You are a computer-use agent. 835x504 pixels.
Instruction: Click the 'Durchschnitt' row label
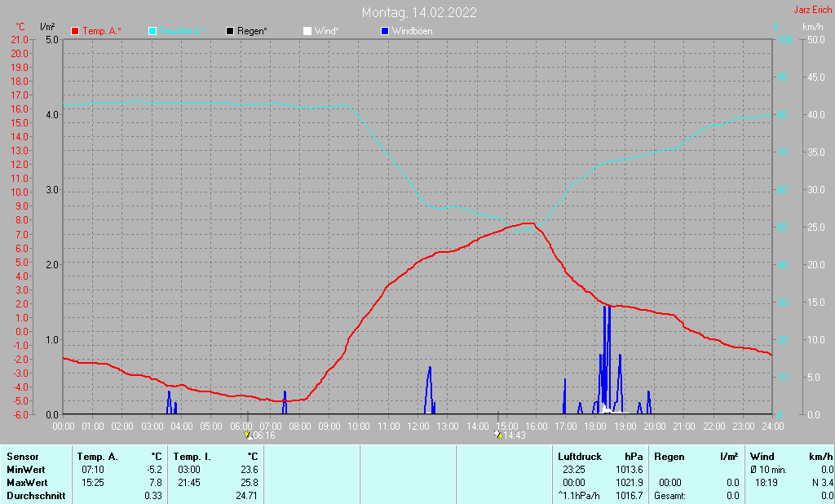click(36, 496)
